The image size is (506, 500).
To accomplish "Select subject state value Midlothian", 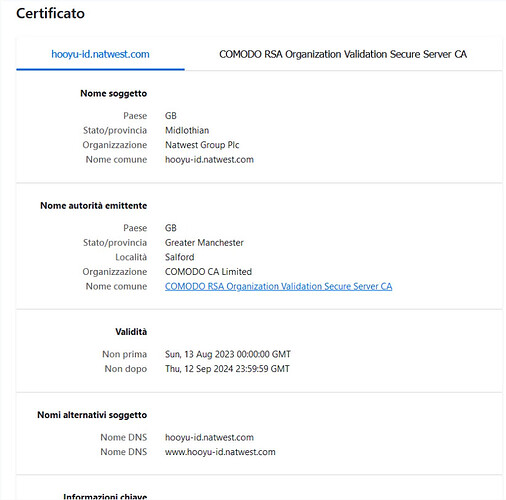I will click(x=187, y=130).
